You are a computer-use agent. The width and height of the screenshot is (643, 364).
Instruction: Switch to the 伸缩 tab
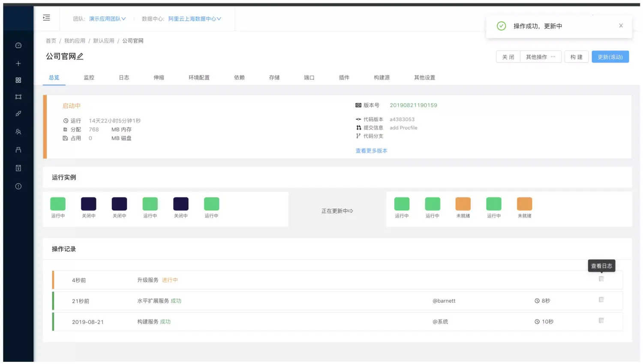pos(159,78)
